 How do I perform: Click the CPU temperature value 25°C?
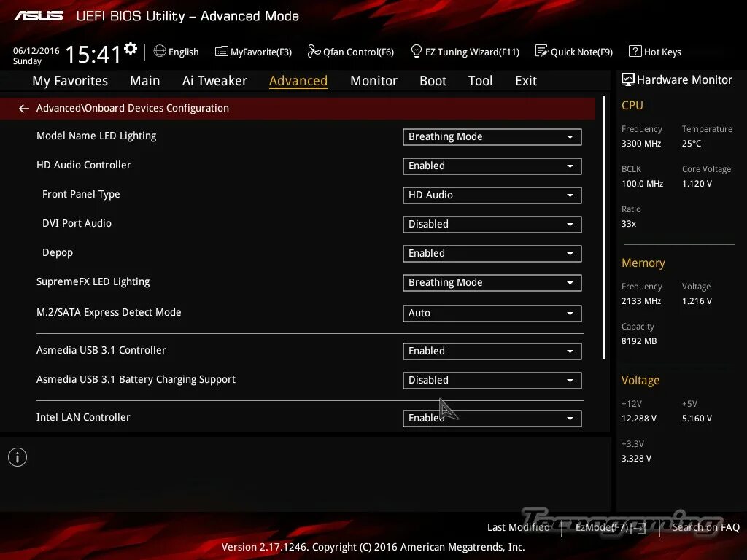tap(692, 144)
